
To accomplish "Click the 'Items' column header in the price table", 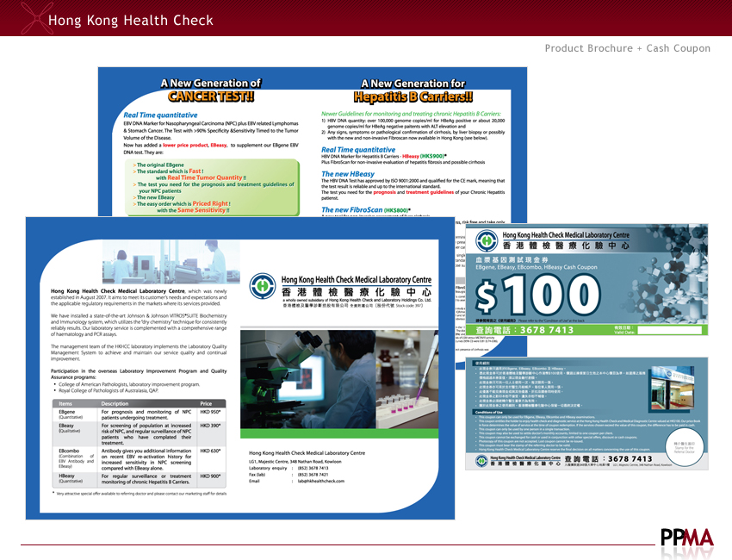I will [65, 403].
